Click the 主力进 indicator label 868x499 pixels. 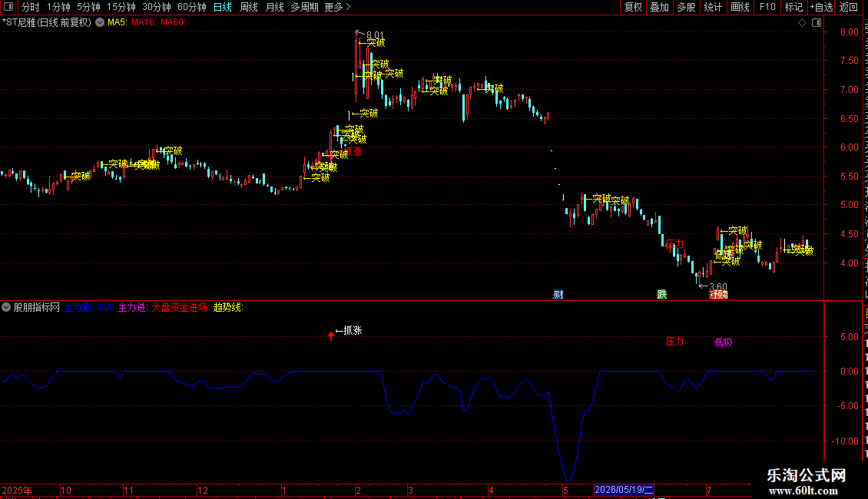[x=132, y=307]
